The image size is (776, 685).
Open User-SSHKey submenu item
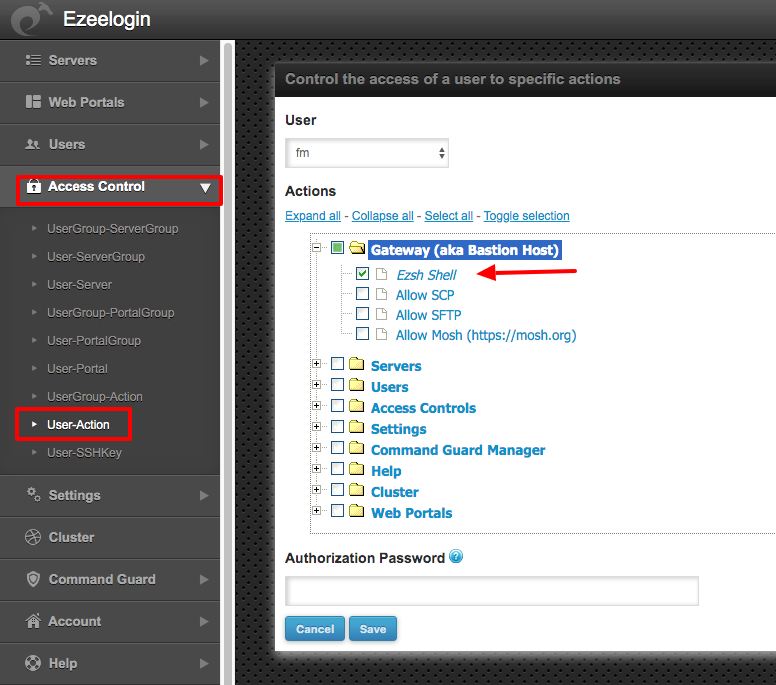[x=84, y=453]
